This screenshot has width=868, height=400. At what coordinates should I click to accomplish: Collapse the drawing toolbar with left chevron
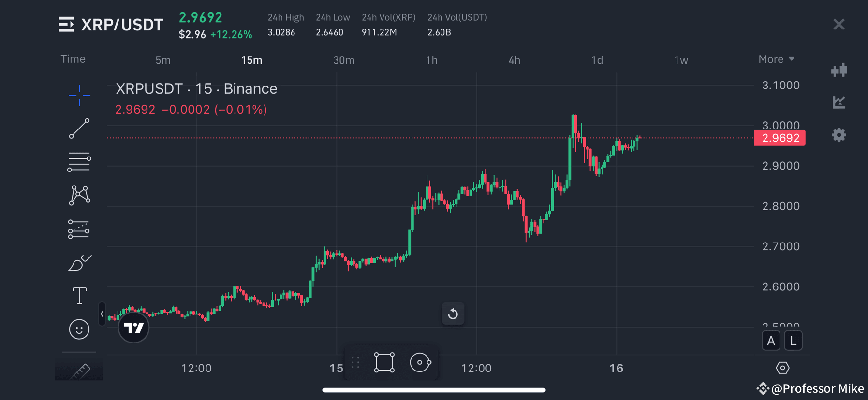(102, 314)
